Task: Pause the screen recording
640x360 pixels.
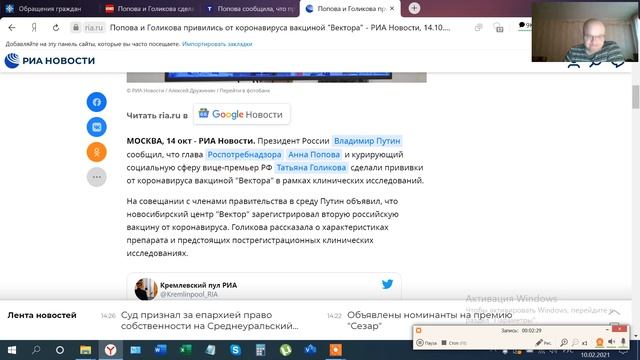Action: [427, 343]
